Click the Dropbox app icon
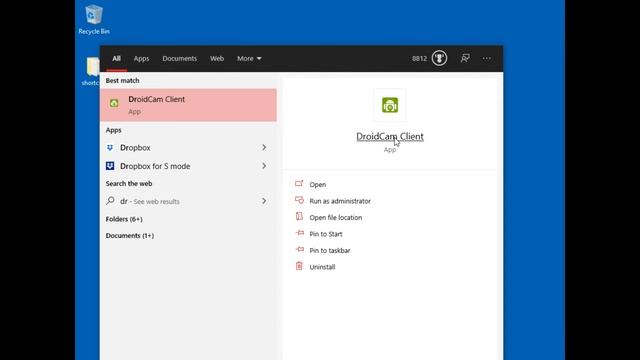Image resolution: width=640 pixels, height=360 pixels. click(x=110, y=147)
